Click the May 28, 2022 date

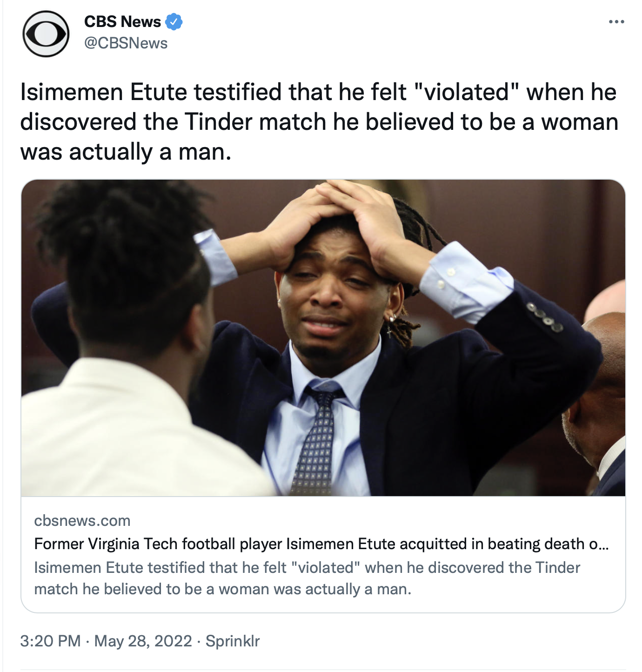[x=143, y=641]
